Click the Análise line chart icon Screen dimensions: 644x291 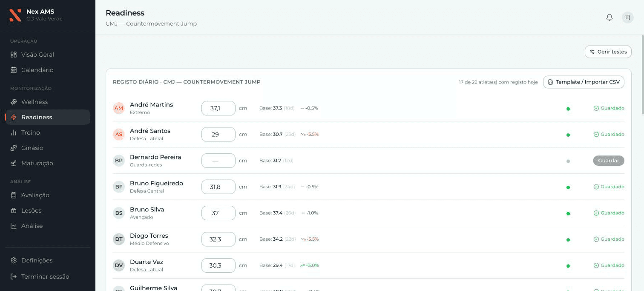[14, 226]
